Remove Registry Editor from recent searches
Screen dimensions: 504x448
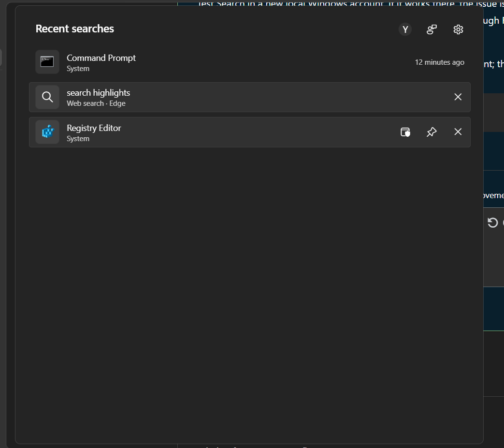coord(458,132)
